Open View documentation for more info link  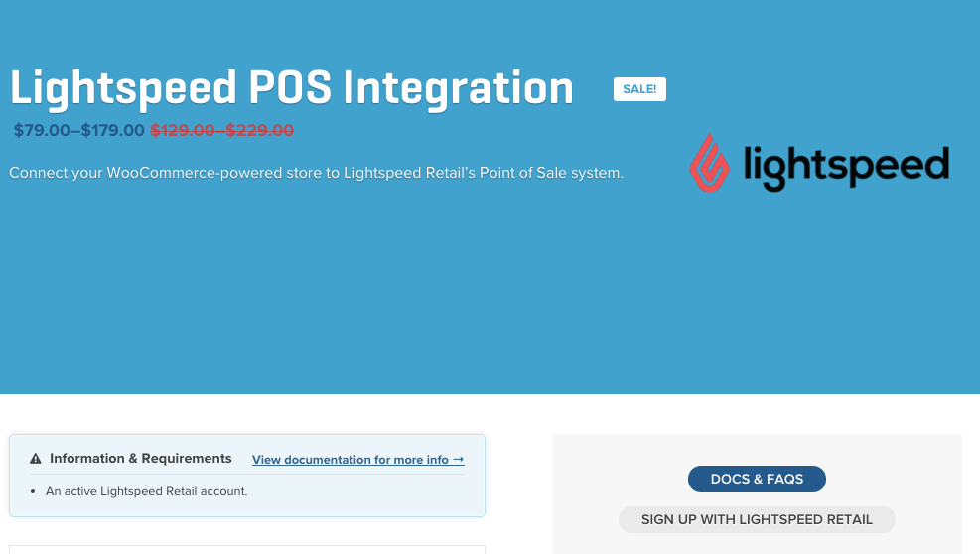tap(358, 460)
